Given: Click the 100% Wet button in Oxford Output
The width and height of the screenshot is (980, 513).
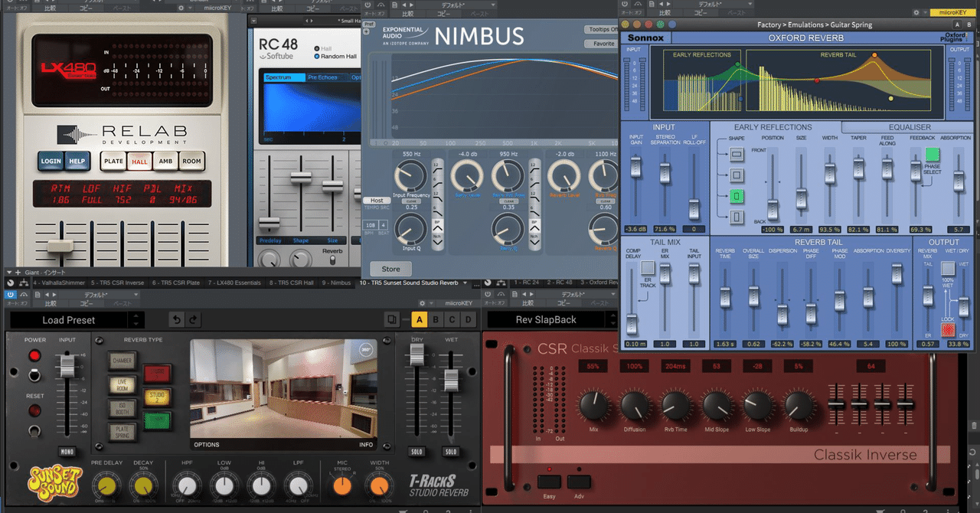Looking at the screenshot, I should tap(948, 268).
